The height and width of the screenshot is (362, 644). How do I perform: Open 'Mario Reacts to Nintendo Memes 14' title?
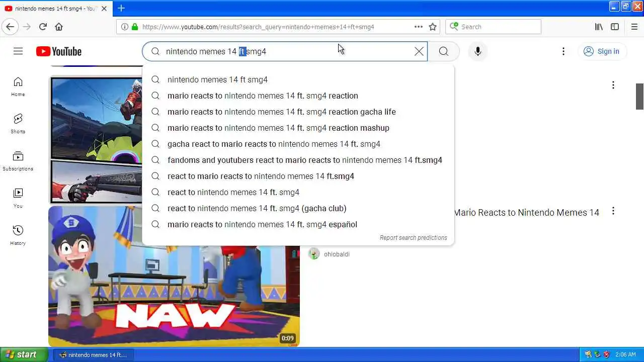point(527,213)
